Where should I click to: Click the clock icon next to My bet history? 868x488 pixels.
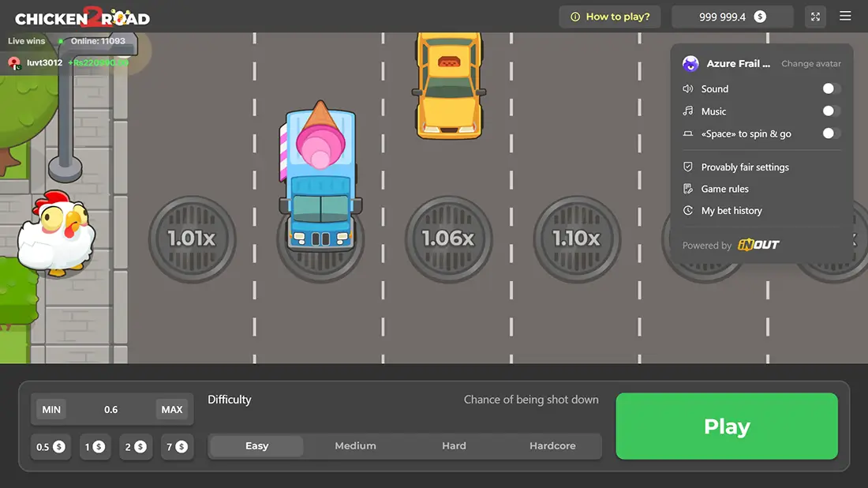pos(687,211)
